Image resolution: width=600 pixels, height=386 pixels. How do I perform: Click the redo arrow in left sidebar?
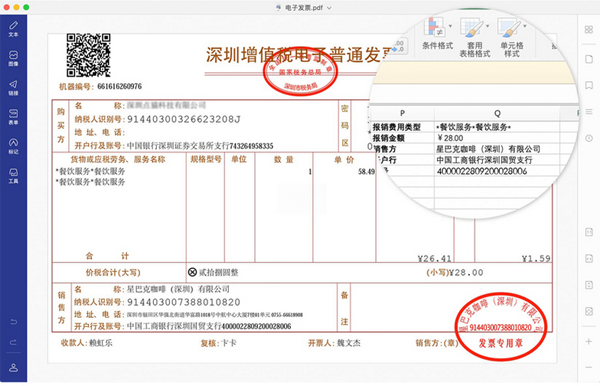[x=13, y=342]
